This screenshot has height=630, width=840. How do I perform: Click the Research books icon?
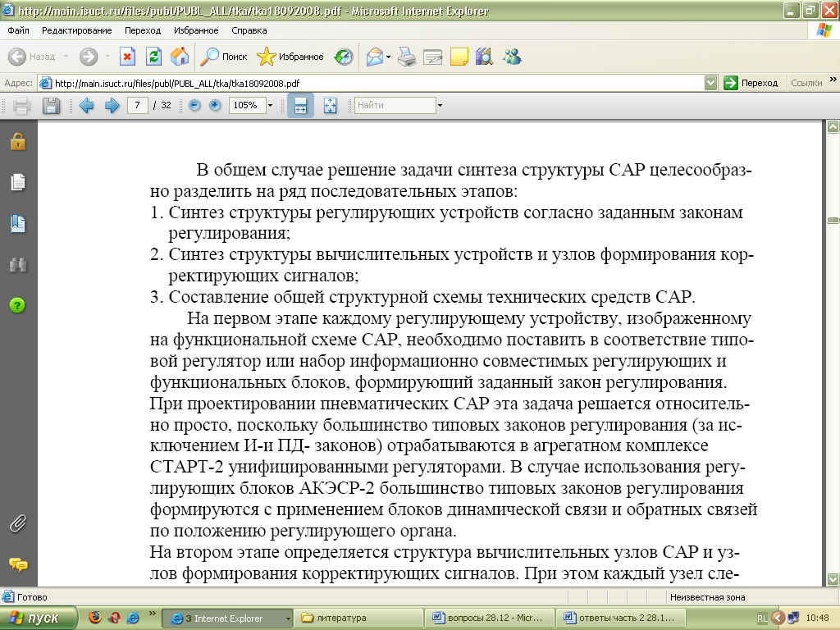[484, 57]
